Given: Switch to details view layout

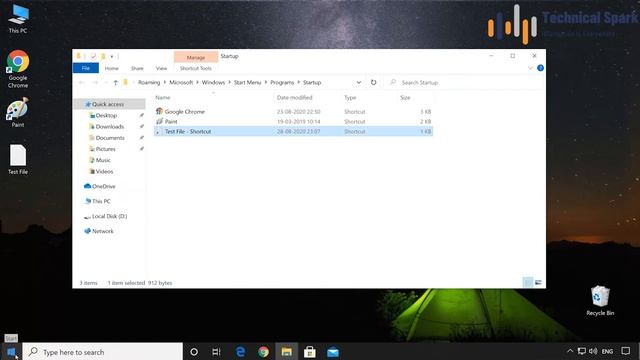Looking at the screenshot, I should [x=527, y=282].
